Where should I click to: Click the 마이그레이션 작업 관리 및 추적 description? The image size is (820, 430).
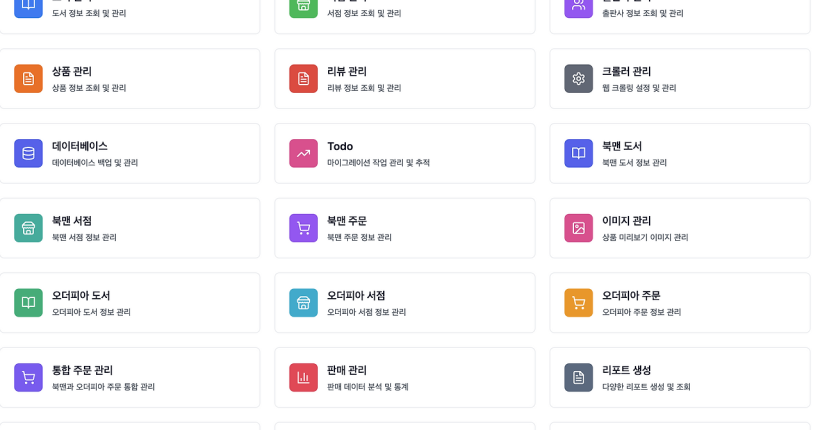(x=378, y=162)
